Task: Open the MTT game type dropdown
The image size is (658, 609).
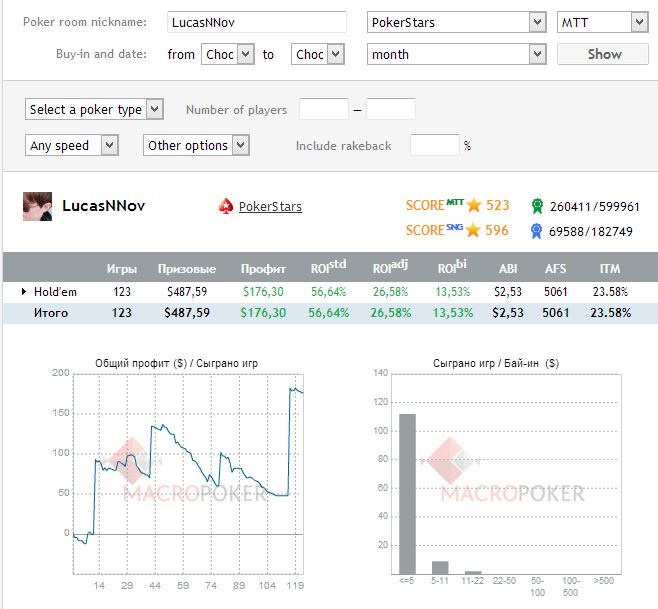Action: coord(603,22)
